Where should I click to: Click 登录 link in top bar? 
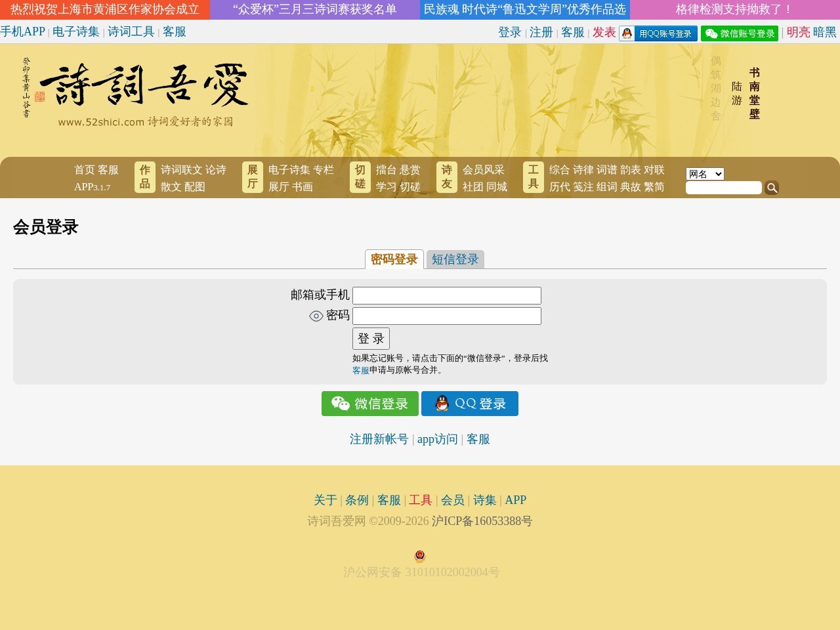point(510,32)
